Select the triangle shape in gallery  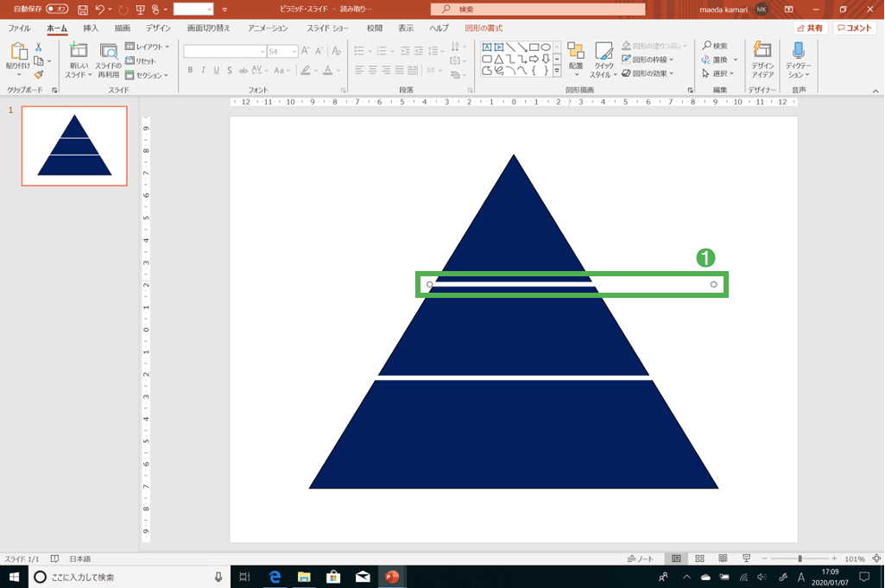[x=498, y=59]
